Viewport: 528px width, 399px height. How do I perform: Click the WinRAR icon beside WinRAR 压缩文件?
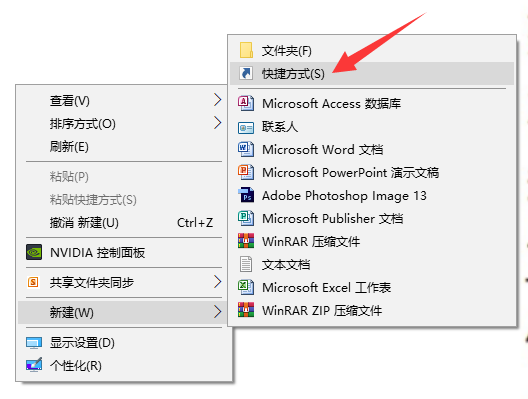point(246,241)
